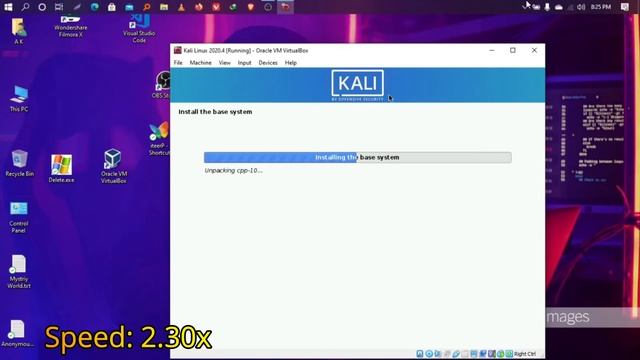The height and width of the screenshot is (360, 640).
Task: Select the Recycle Bin desktop icon
Action: point(20,163)
